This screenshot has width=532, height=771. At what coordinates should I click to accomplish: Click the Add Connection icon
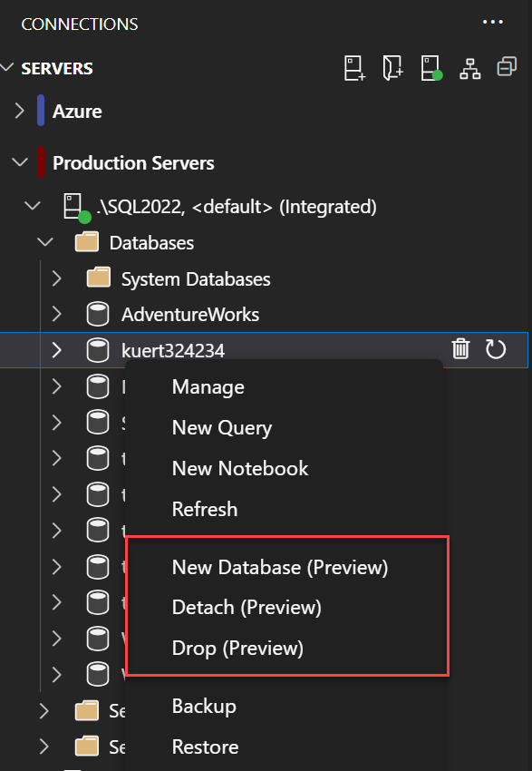point(353,66)
